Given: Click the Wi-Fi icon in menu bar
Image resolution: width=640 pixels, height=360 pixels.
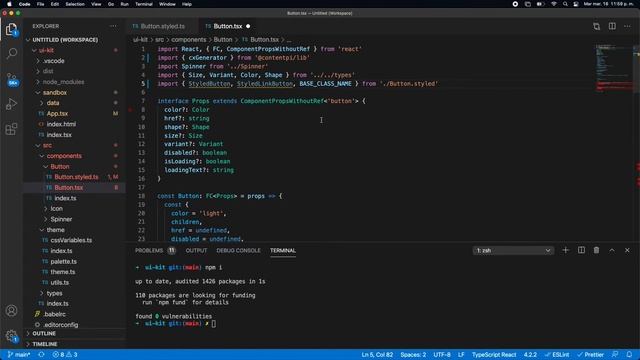Looking at the screenshot, I should (553, 4).
